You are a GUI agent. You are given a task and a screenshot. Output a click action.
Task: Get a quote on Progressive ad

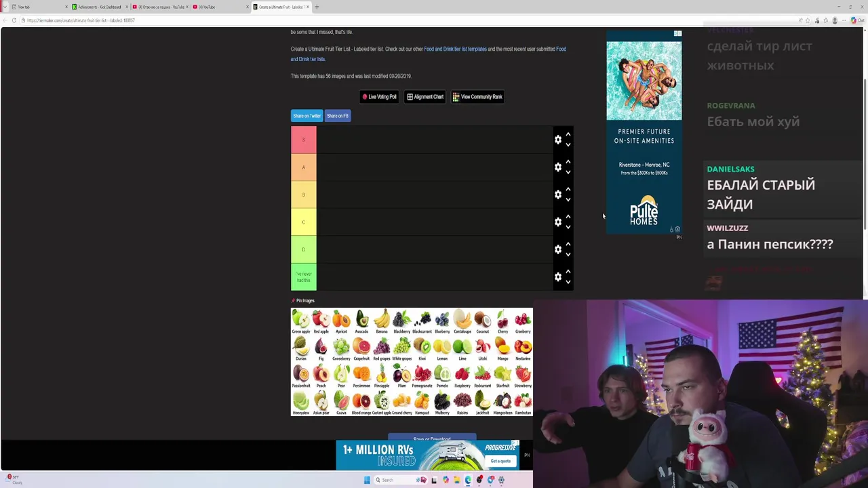500,461
